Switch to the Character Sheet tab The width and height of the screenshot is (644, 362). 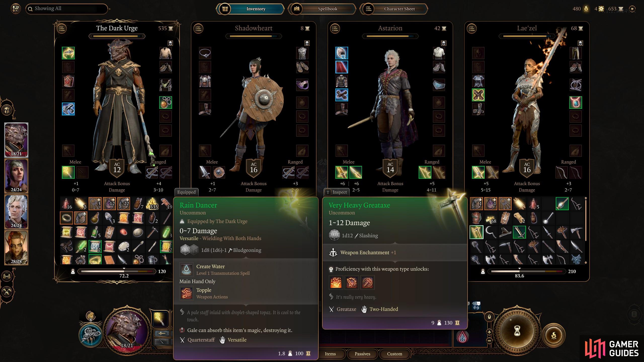tap(394, 9)
